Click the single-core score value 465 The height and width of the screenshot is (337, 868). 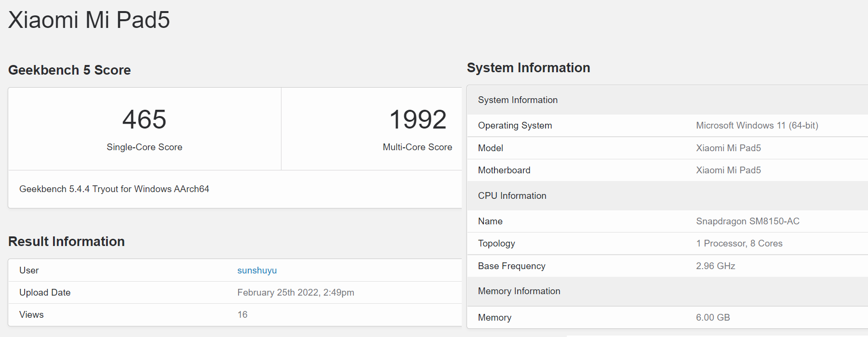[144, 119]
